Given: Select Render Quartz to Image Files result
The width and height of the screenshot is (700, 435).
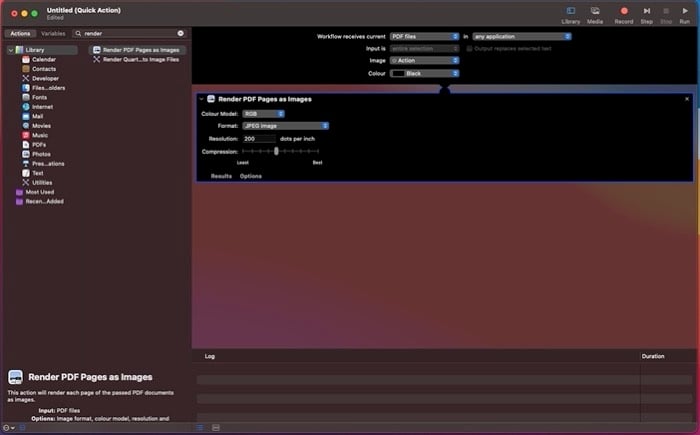Looking at the screenshot, I should pyautogui.click(x=137, y=59).
